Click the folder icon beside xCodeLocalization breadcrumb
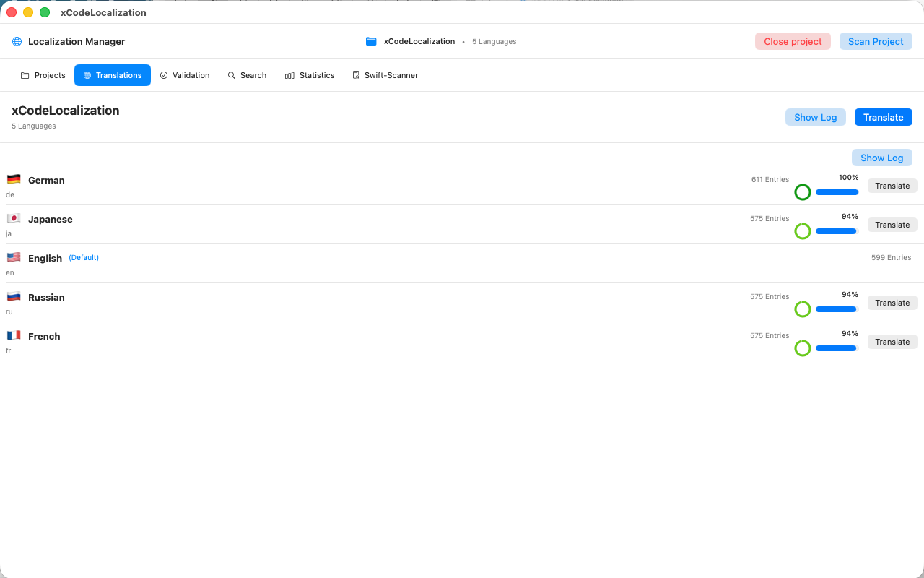Screen dimensions: 924x578 (371, 41)
